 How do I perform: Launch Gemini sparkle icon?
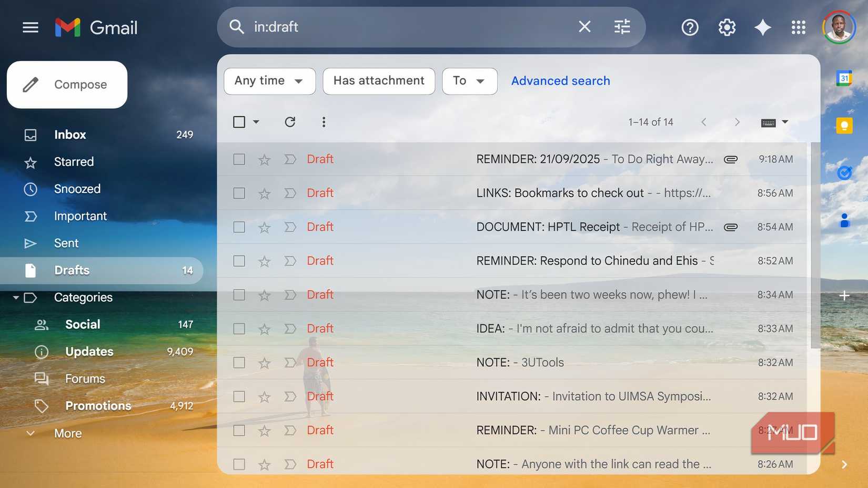(762, 27)
